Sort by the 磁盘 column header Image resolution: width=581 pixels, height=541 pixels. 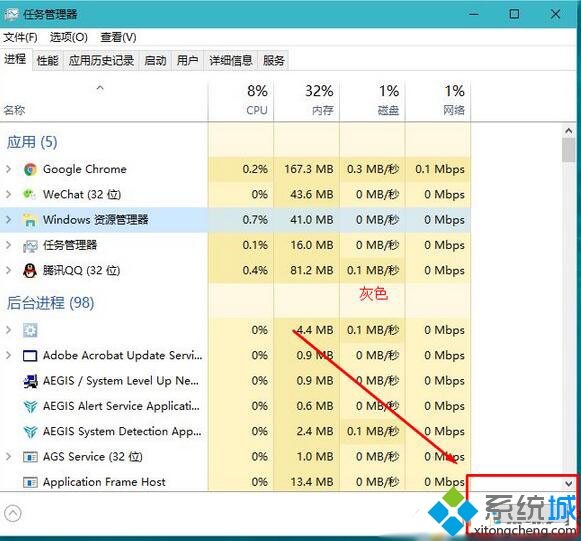click(372, 100)
